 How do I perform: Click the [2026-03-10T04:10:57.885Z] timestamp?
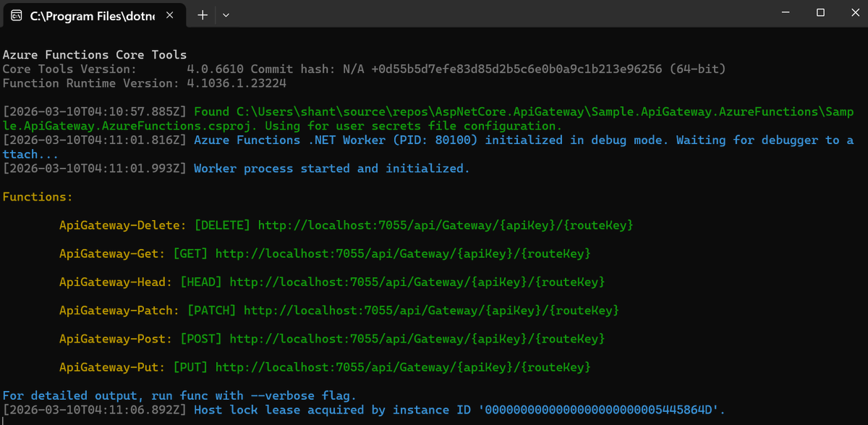[x=95, y=111]
